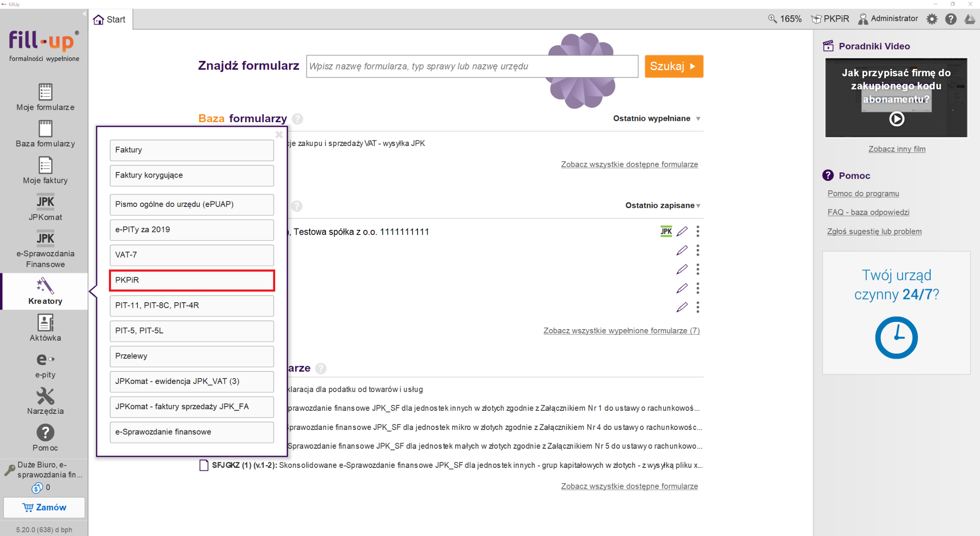Click the PKPiR indicator in top bar

tap(830, 19)
